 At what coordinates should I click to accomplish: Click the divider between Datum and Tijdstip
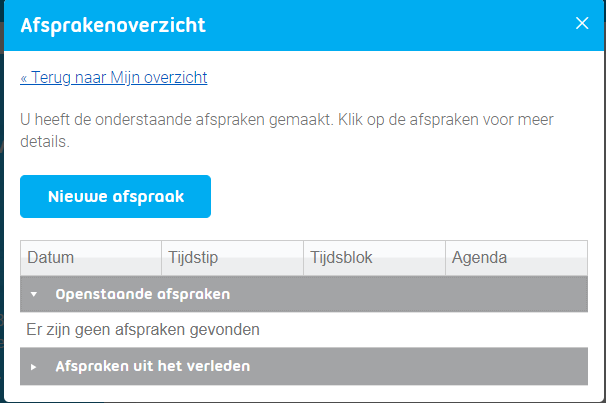pyautogui.click(x=161, y=258)
